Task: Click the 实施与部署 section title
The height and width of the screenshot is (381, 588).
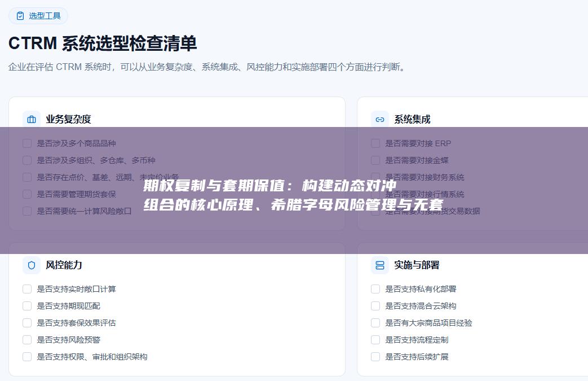Action: click(x=417, y=265)
